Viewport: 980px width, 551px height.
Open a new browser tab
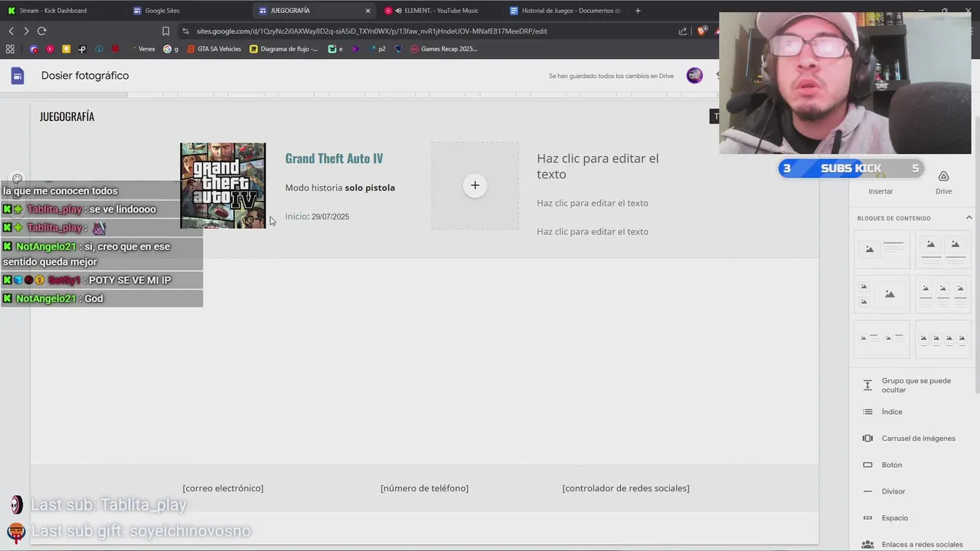pyautogui.click(x=638, y=11)
